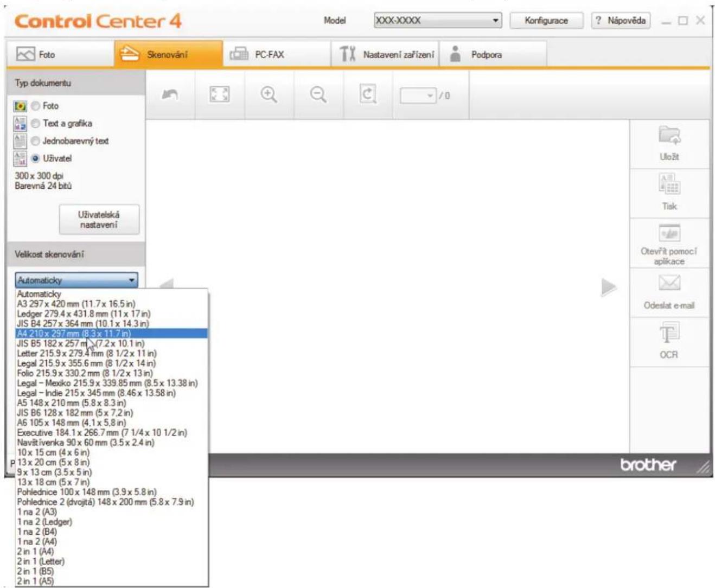Click the Odeslat e-mail envelope icon
715x588 pixels.
click(x=669, y=283)
